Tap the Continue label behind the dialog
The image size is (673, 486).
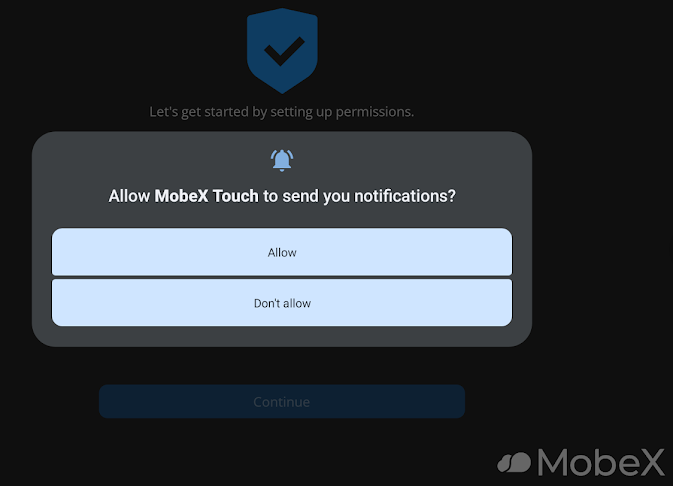click(x=282, y=402)
